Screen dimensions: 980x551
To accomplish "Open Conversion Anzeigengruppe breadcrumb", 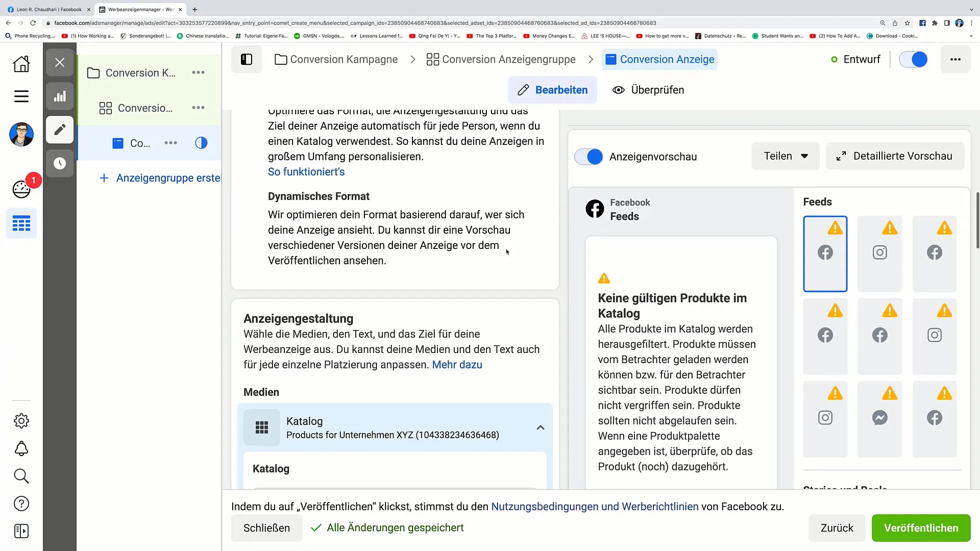I will tap(501, 59).
